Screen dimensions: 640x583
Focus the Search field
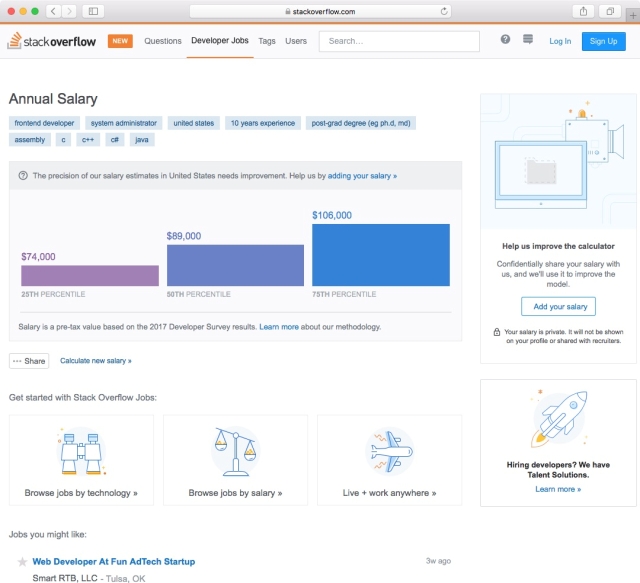[399, 41]
